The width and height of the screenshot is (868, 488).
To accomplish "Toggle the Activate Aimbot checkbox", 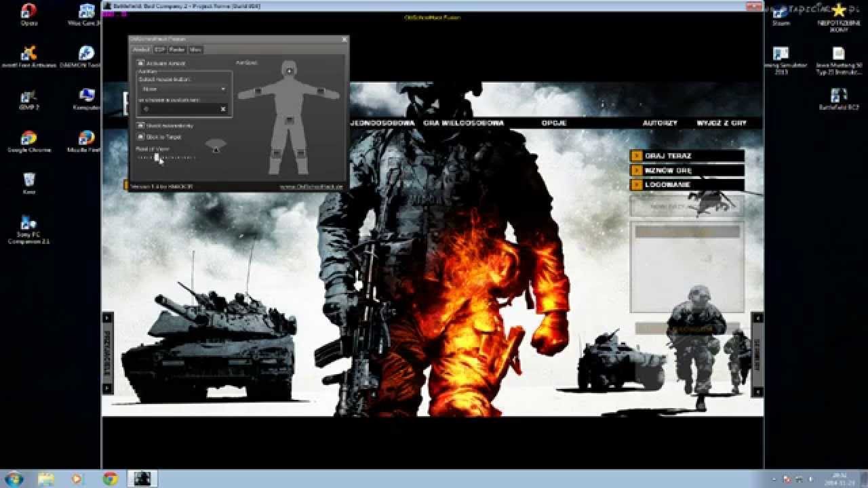I will click(x=140, y=63).
